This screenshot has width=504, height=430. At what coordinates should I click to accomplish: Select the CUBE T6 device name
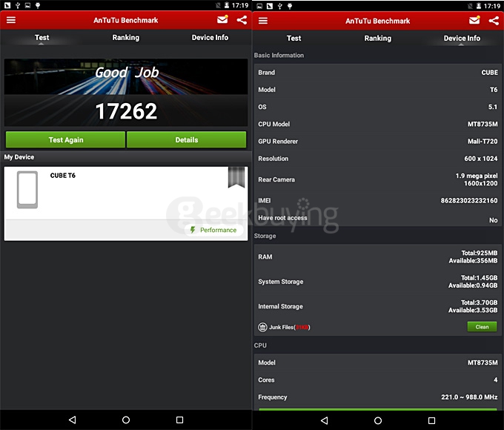pyautogui.click(x=63, y=175)
